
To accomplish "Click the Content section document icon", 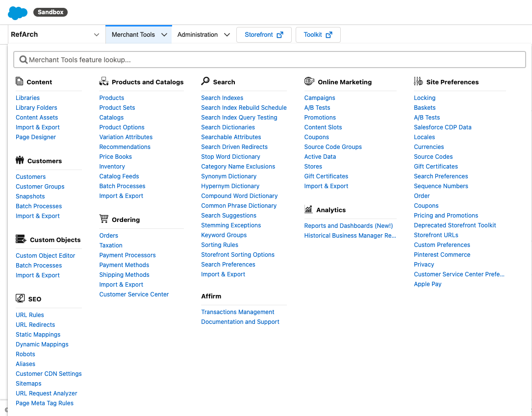I will (19, 81).
